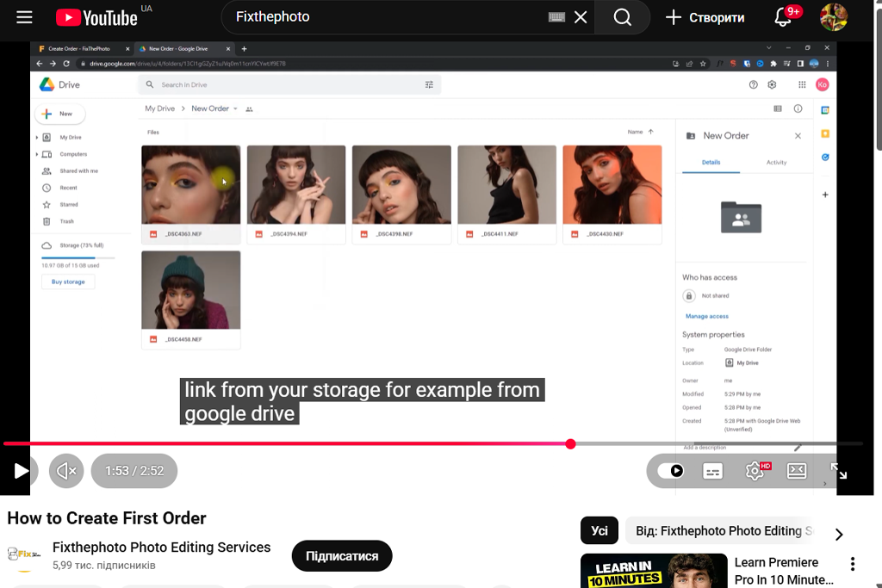Click the Створити create button
The image size is (882, 588).
[705, 17]
